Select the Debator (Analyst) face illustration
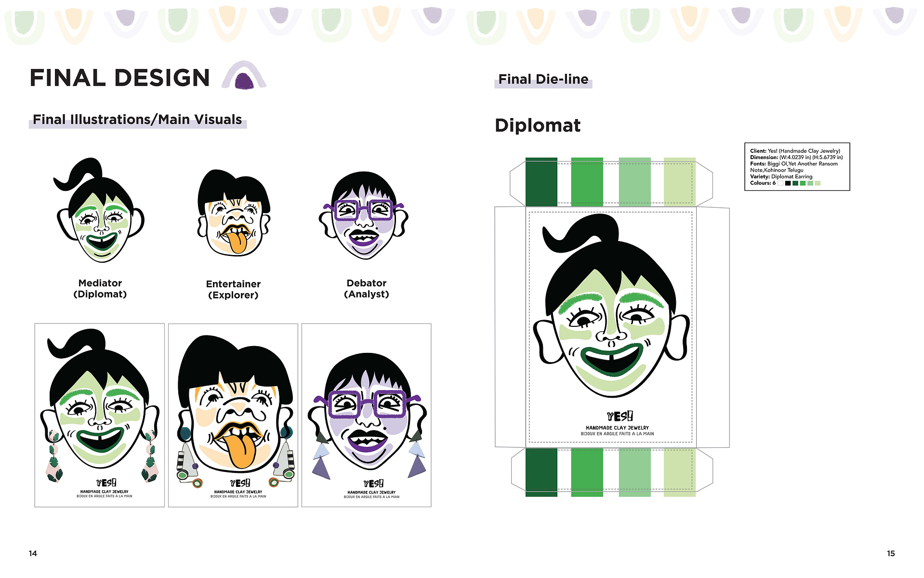Image resolution: width=924 pixels, height=578 pixels. 364,215
